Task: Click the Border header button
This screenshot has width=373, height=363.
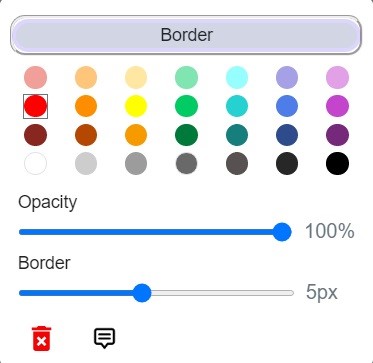Action: [186, 35]
